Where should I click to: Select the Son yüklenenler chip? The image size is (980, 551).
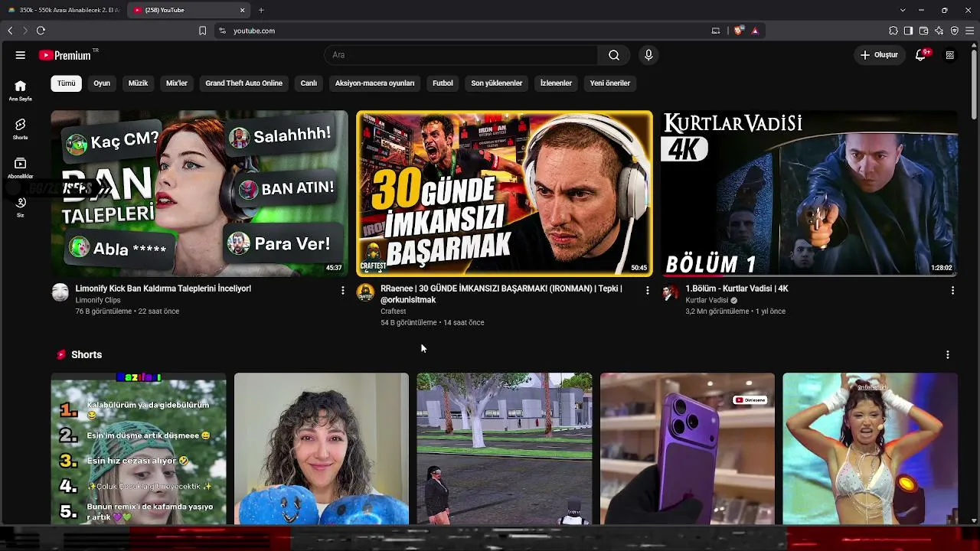[497, 83]
